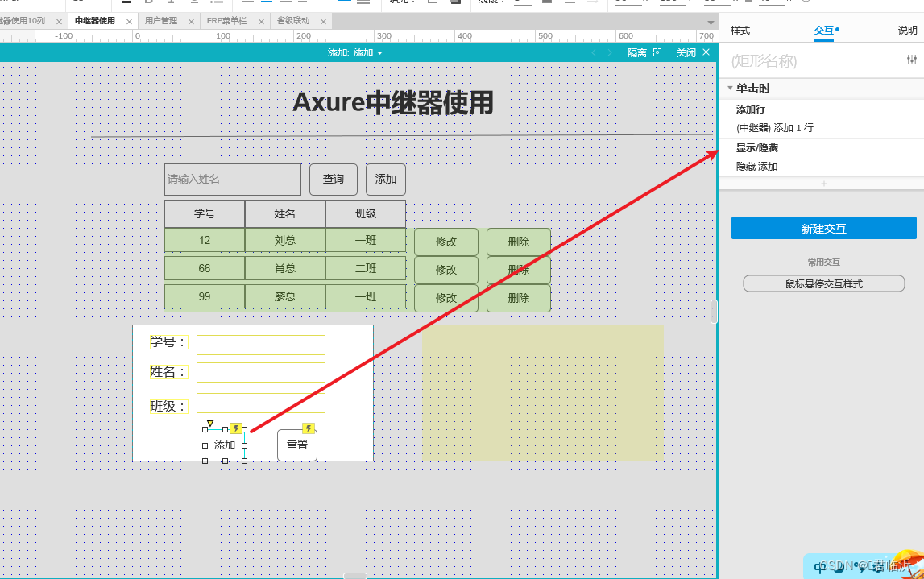Click 删除 button in the 刘总 row
The height and width of the screenshot is (579, 924).
[x=519, y=242]
